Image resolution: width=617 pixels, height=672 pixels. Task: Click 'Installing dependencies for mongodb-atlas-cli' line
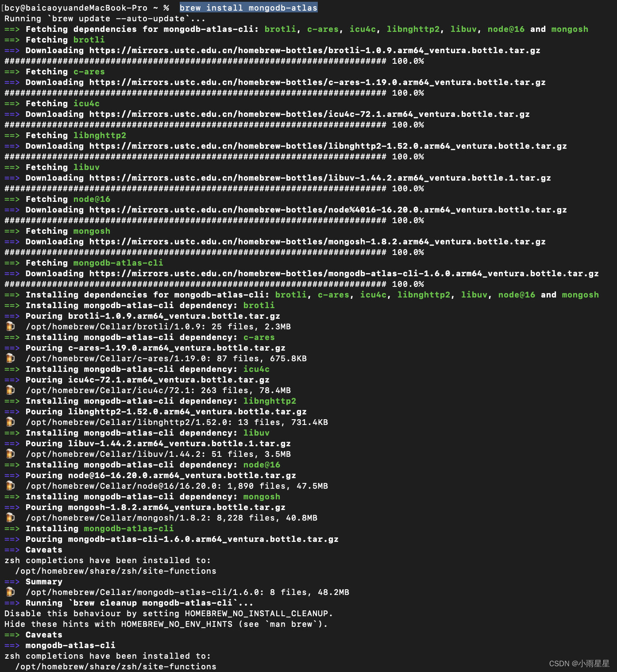click(301, 295)
